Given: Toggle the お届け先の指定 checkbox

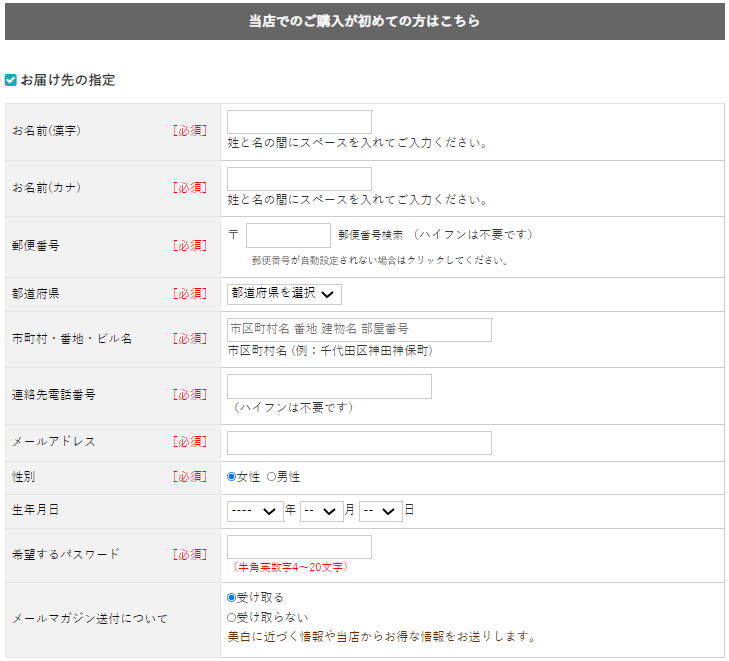Looking at the screenshot, I should 11,80.
